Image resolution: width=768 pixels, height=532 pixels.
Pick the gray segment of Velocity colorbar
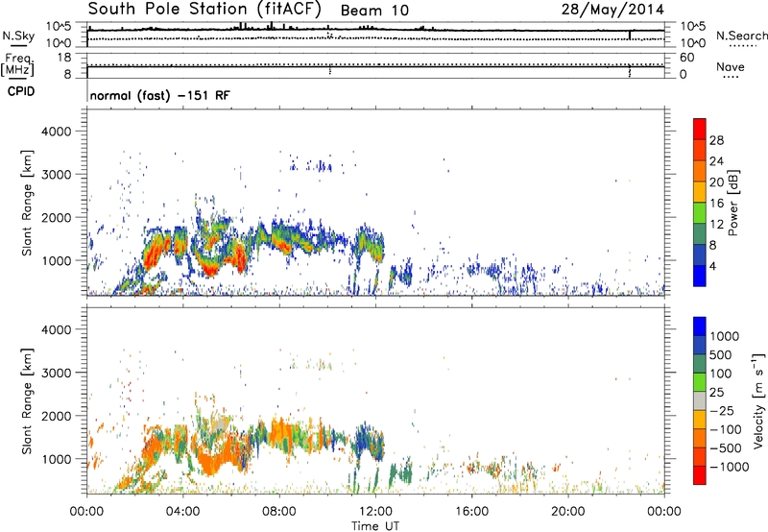pos(700,401)
